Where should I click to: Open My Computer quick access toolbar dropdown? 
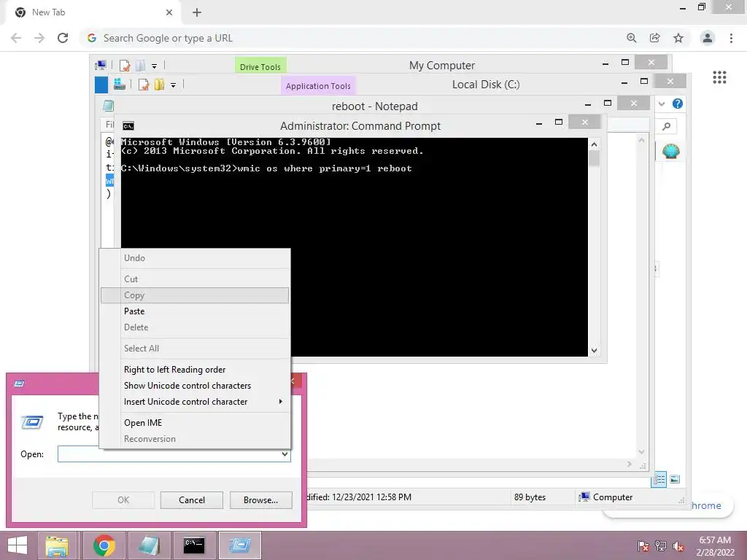[x=155, y=66]
